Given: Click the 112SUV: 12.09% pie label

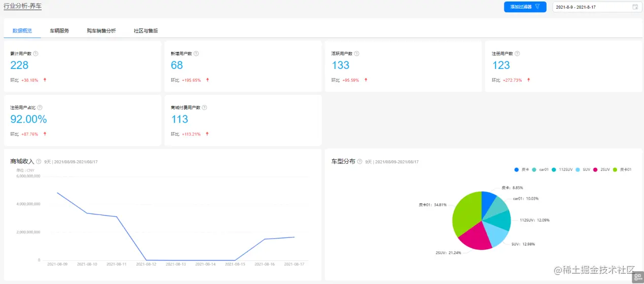Looking at the screenshot, I should tap(534, 220).
